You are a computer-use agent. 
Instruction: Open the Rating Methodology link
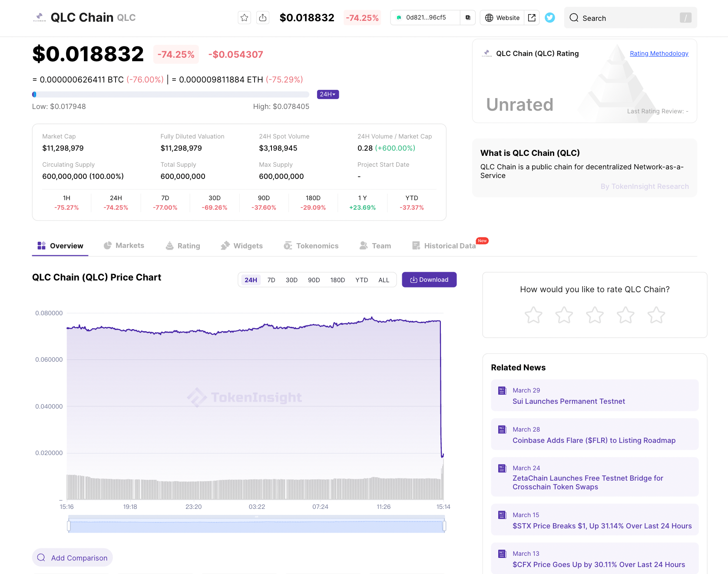(659, 53)
